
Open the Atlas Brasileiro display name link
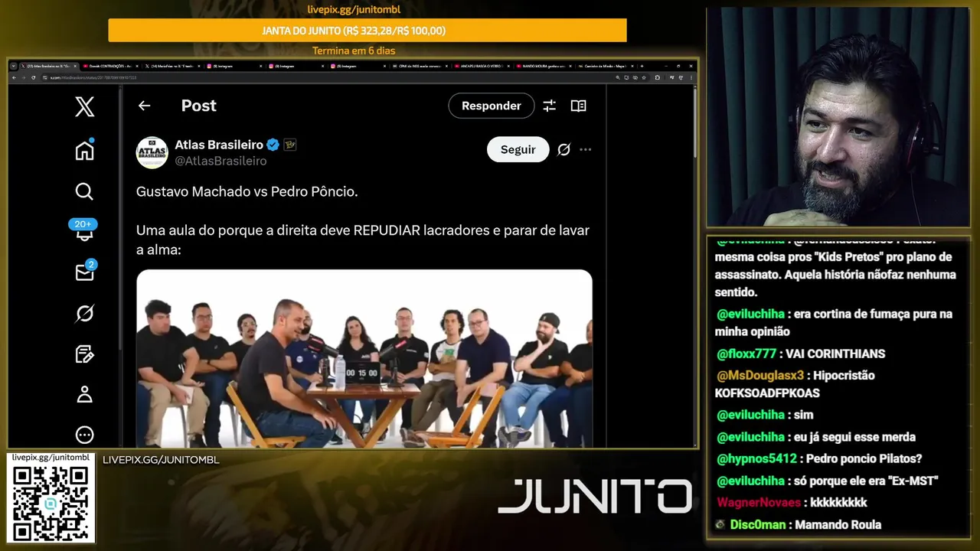click(x=219, y=145)
